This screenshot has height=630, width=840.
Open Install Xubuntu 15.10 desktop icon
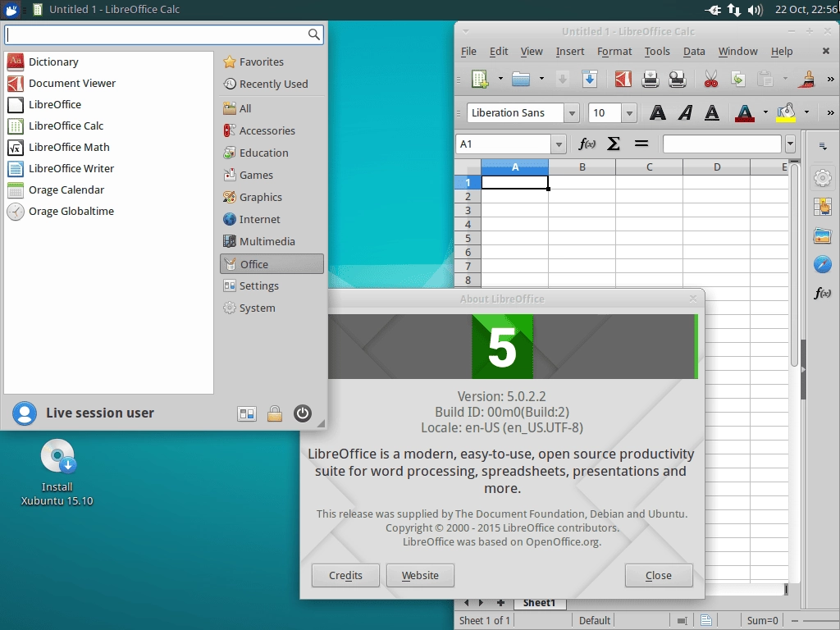click(x=57, y=472)
